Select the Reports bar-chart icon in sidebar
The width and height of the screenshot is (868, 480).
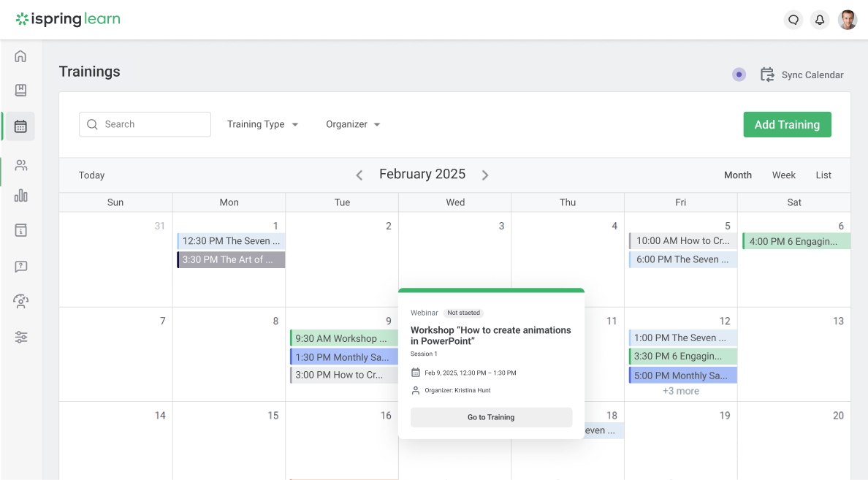(20, 195)
